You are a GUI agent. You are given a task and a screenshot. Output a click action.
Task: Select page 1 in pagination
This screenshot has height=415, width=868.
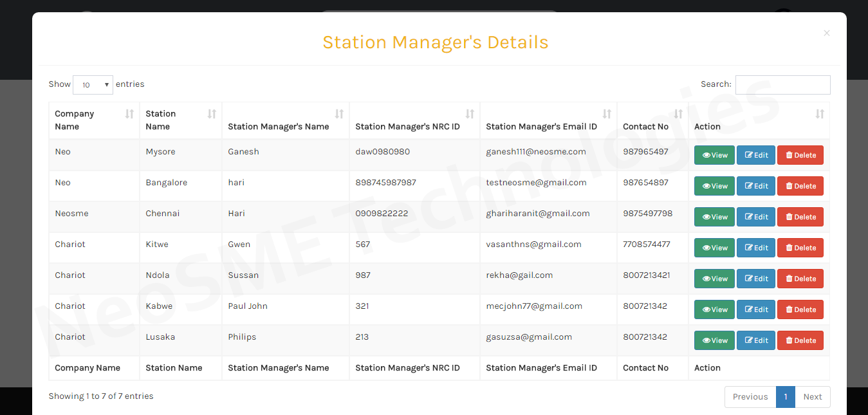[786, 397]
